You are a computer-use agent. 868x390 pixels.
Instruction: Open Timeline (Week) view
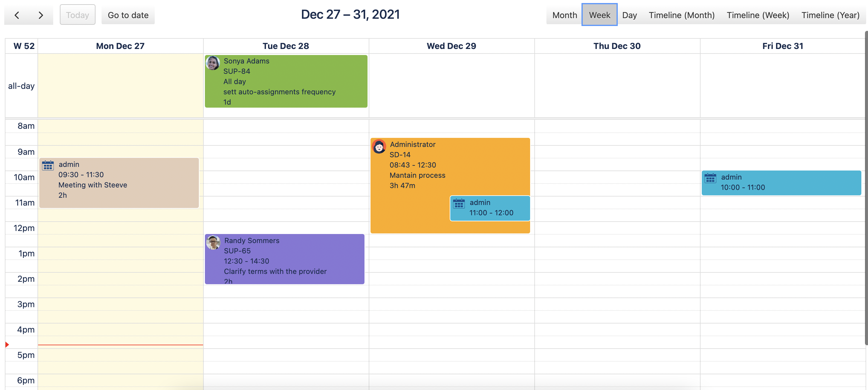(757, 15)
